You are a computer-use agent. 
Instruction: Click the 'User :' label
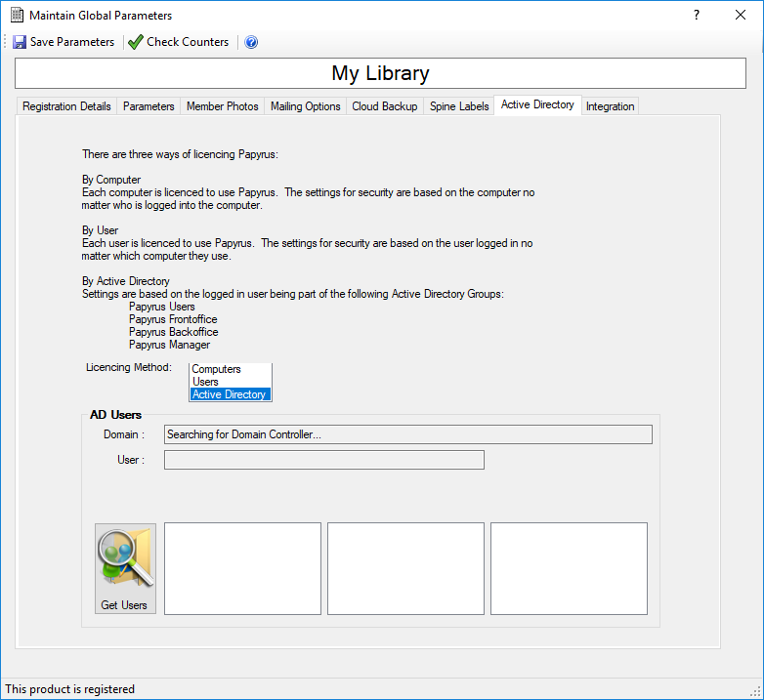(x=131, y=460)
